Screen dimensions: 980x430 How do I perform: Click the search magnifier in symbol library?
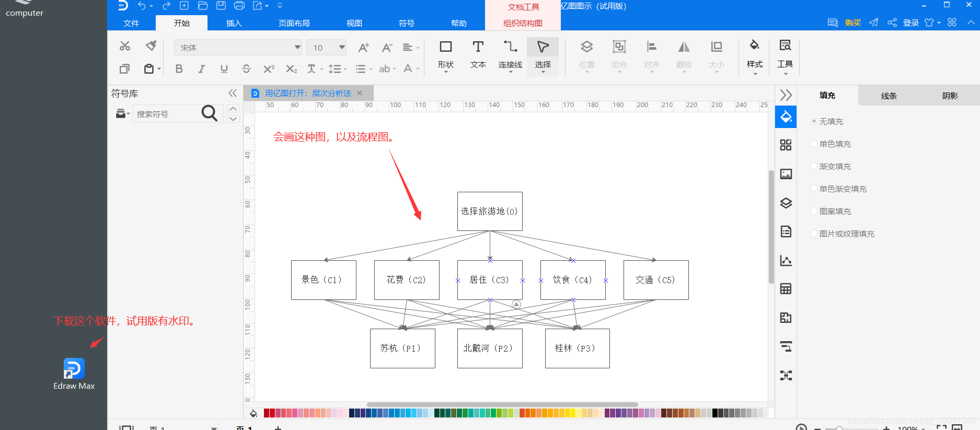tap(209, 113)
